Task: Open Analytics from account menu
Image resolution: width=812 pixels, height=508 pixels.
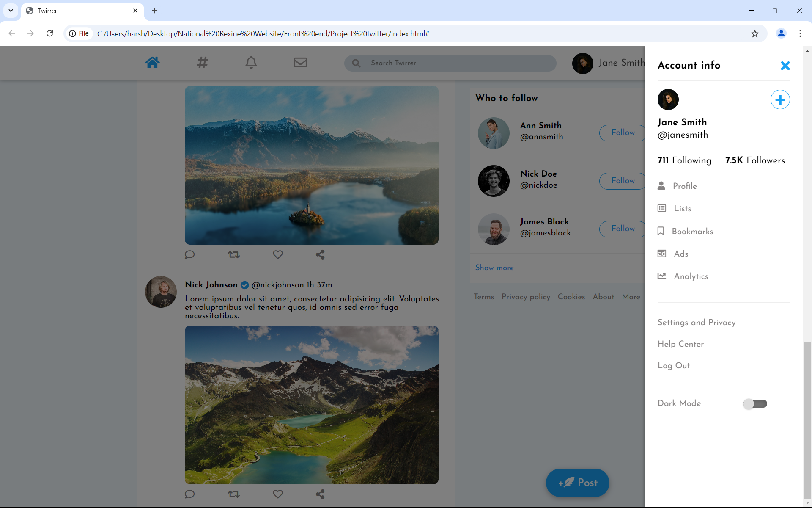Action: click(x=683, y=276)
